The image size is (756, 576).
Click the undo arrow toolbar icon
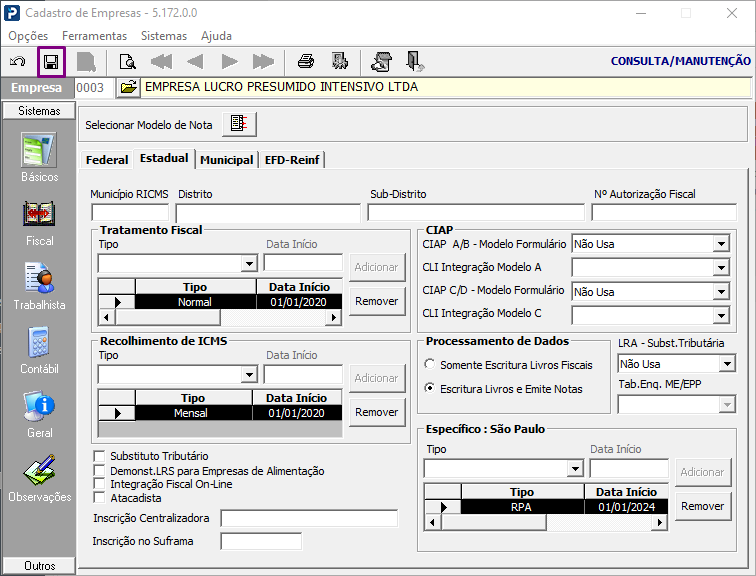(17, 62)
